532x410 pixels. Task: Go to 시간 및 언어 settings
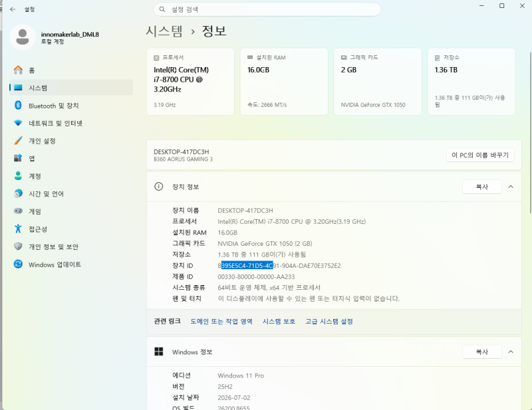tap(71, 193)
